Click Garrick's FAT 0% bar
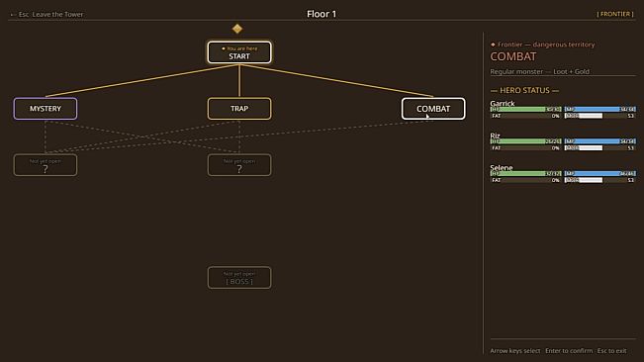The height and width of the screenshot is (362, 644). [525, 116]
